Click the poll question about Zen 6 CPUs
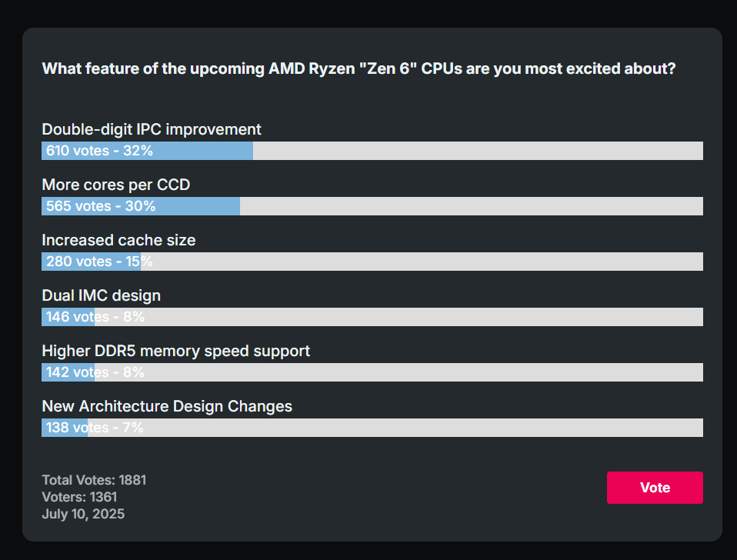Viewport: 737px width, 560px height. (358, 68)
